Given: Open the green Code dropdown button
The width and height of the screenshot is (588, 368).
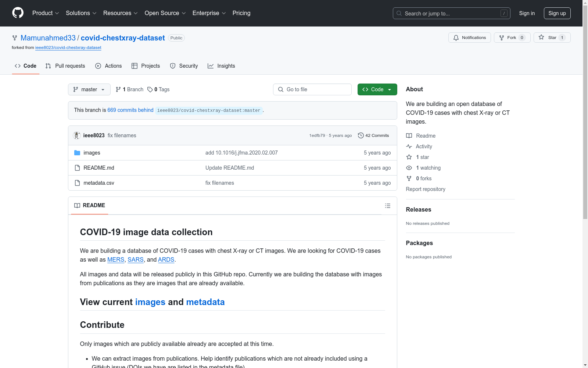Looking at the screenshot, I should [377, 89].
